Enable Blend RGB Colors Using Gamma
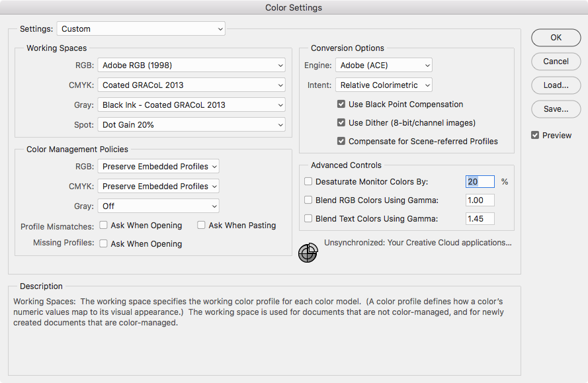The image size is (588, 383). (x=308, y=200)
